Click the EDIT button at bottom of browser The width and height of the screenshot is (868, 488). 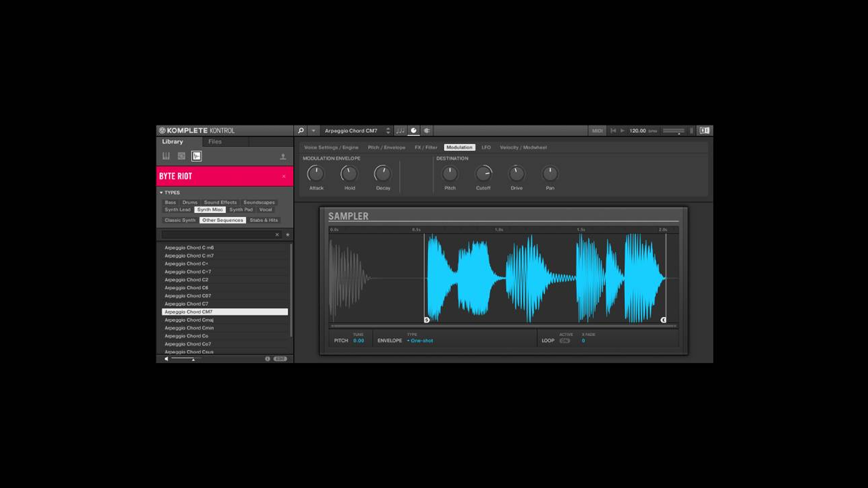(x=280, y=358)
